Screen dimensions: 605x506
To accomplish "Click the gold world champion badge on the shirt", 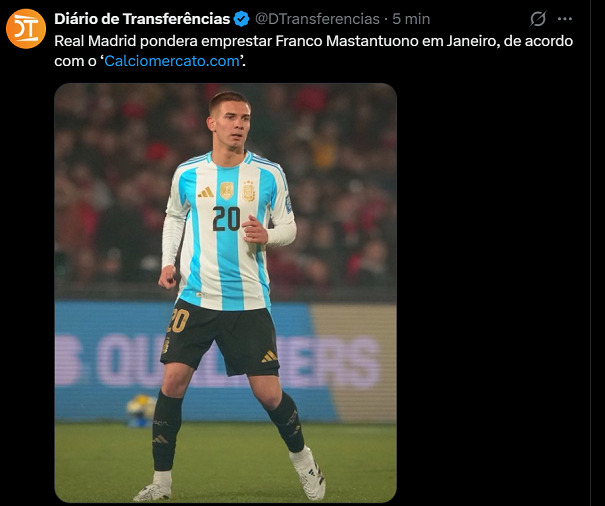I will (227, 191).
